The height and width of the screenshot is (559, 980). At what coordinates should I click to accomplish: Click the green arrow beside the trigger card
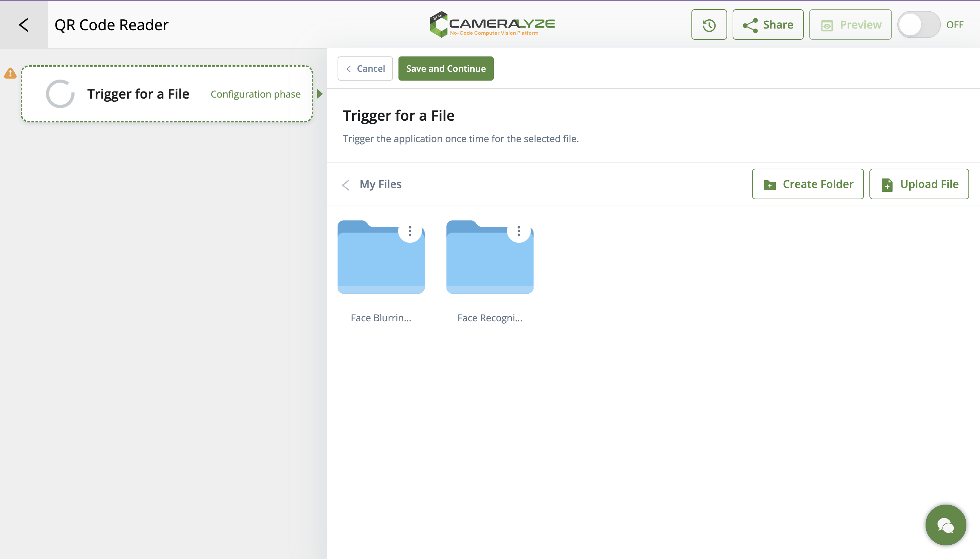[x=320, y=94]
